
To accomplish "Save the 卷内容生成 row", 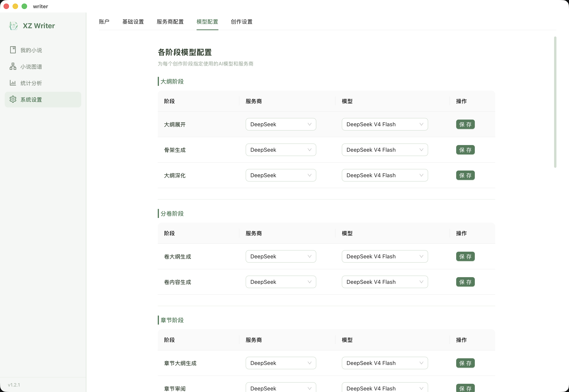I will click(x=465, y=282).
